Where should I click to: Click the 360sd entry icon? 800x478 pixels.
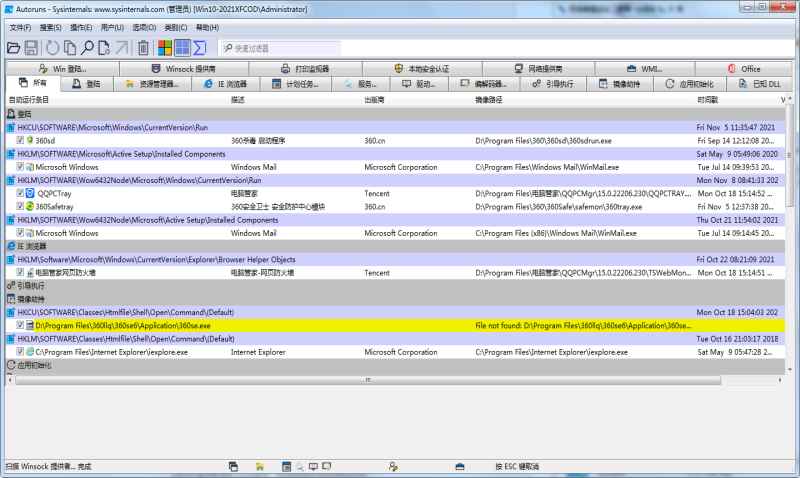[30, 140]
